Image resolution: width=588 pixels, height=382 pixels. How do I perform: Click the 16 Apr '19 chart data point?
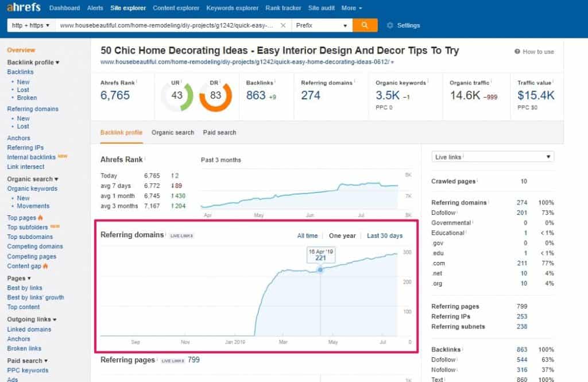point(320,269)
